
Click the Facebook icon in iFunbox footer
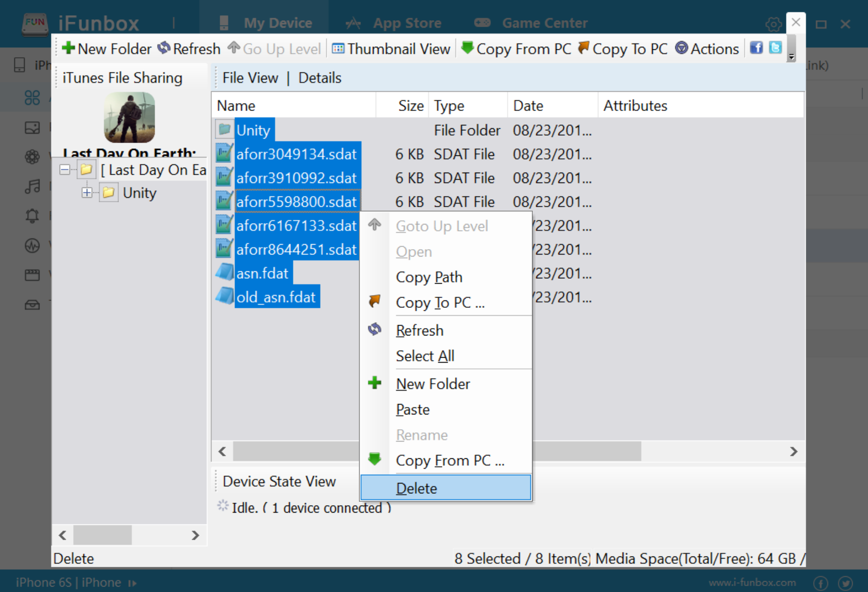821,583
